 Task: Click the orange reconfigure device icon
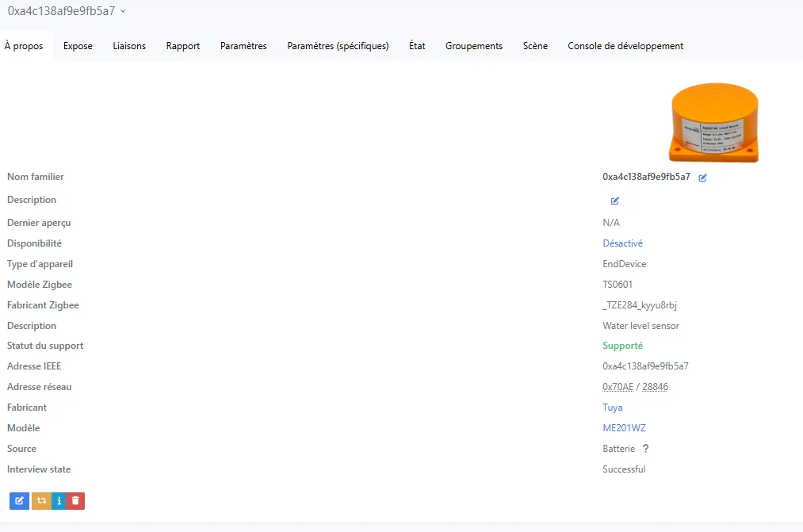tap(40, 501)
